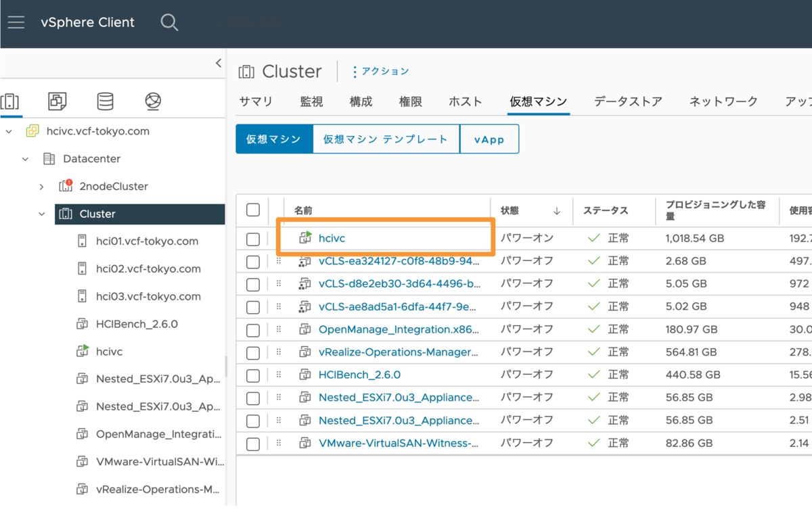Image resolution: width=812 pixels, height=522 pixels.
Task: Click the VM icon for HCIBench_2.6.0 in tree
Action: tap(82, 324)
